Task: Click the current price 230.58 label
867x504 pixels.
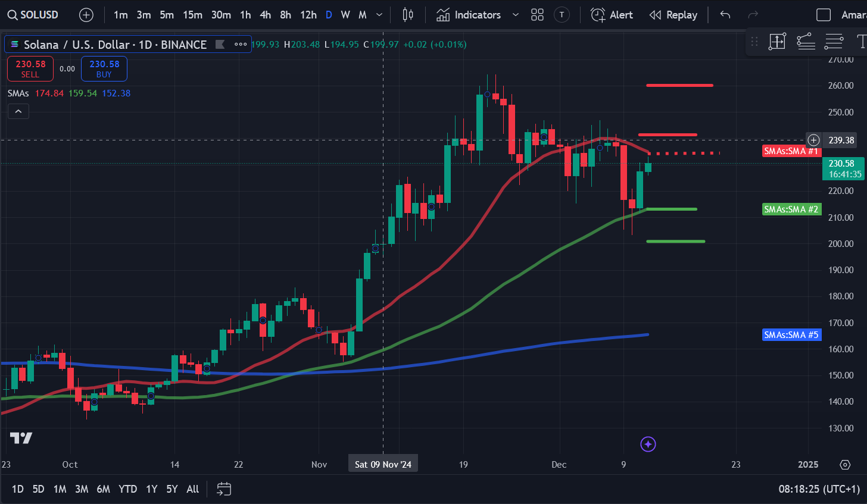Action: [x=843, y=168]
